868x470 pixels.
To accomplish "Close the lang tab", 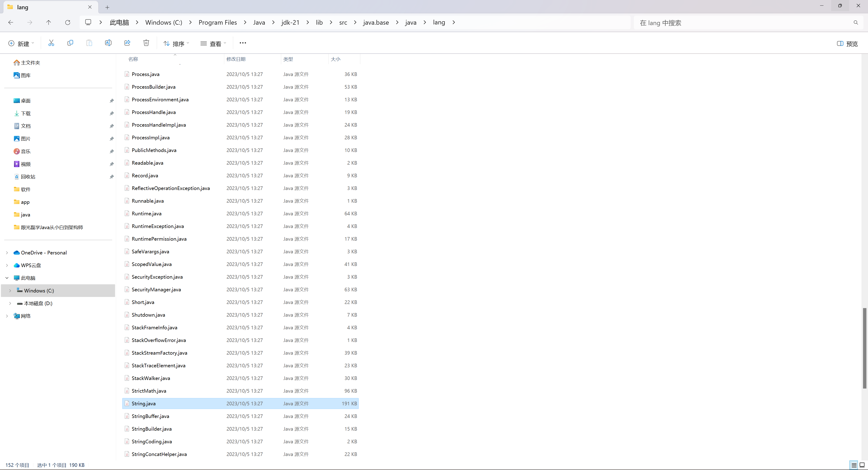I will coord(90,7).
